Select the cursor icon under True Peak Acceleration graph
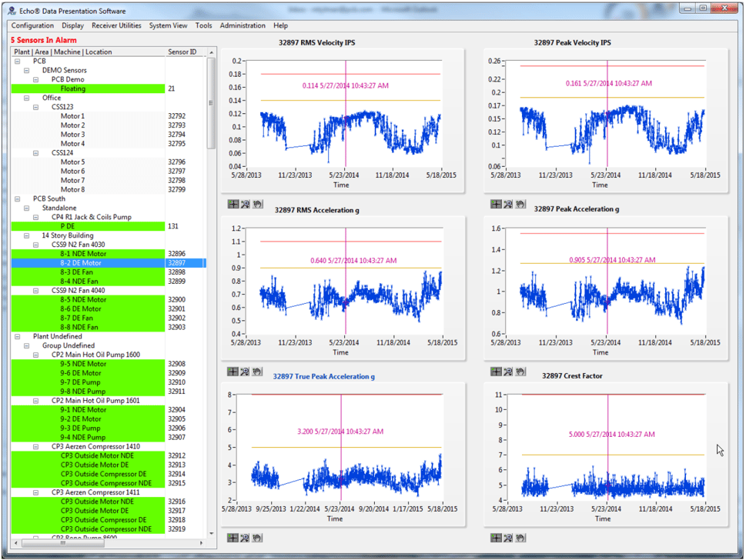746x560 pixels. click(x=232, y=538)
